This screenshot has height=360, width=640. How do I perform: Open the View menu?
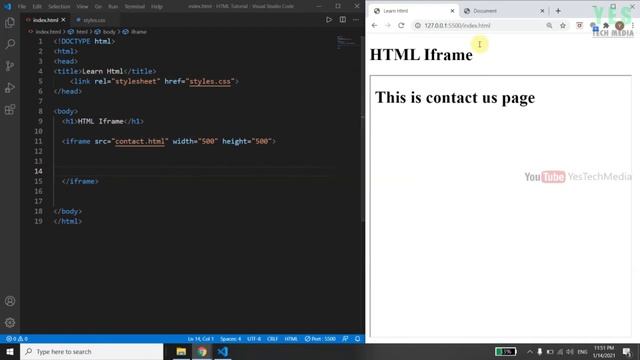[x=82, y=7]
